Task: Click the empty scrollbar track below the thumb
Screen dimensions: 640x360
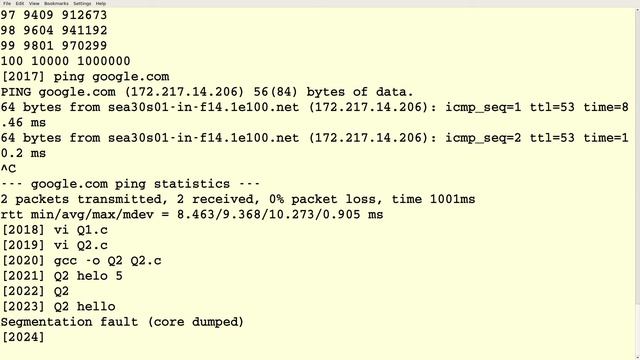Action: pyautogui.click(x=637, y=329)
